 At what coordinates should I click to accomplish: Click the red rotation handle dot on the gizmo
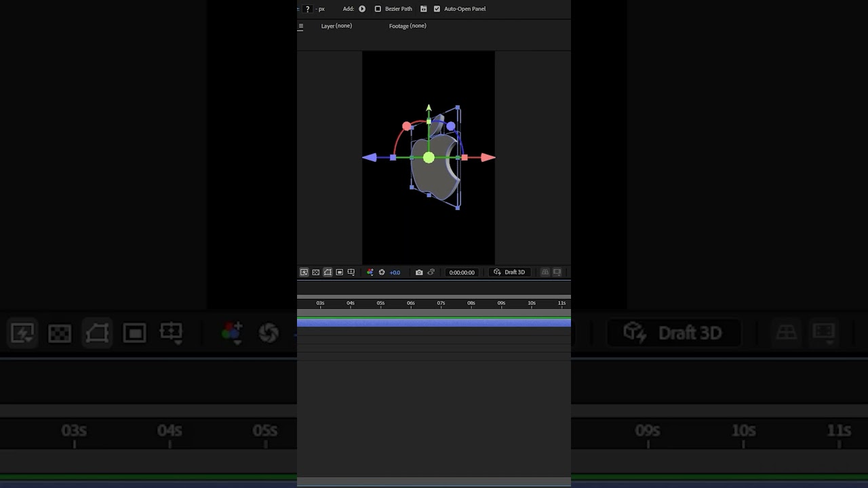click(x=407, y=126)
